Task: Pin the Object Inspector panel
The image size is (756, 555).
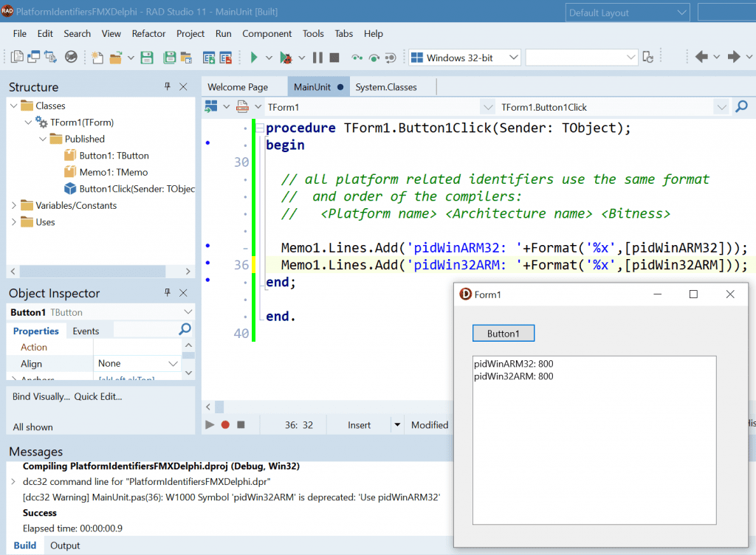Action: 168,292
